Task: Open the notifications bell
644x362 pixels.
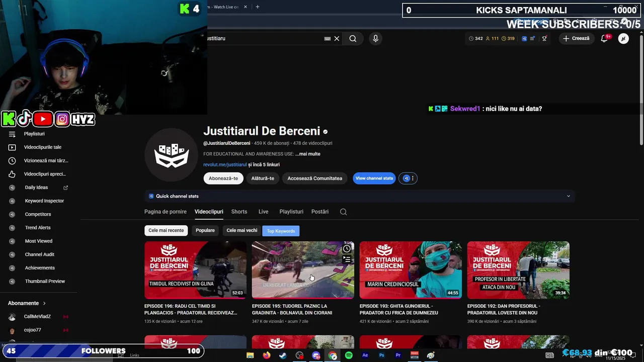Action: [x=605, y=38]
